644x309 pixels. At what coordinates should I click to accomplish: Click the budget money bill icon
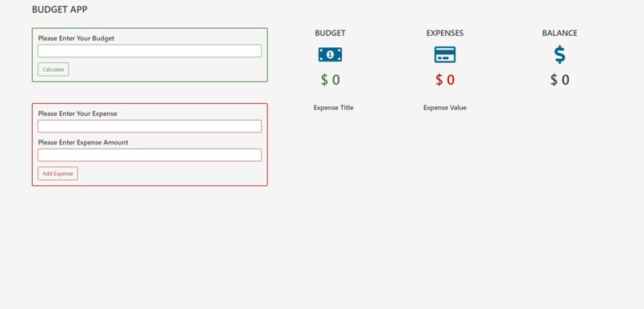(330, 54)
